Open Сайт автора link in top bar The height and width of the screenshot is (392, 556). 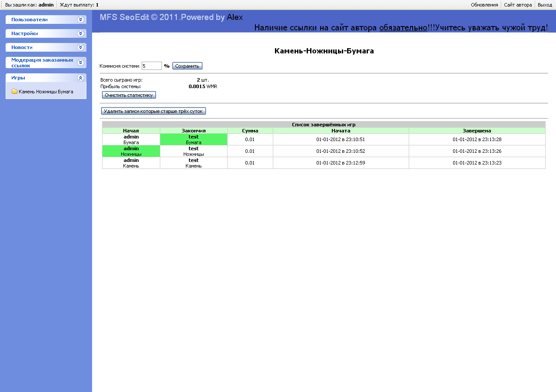(518, 5)
